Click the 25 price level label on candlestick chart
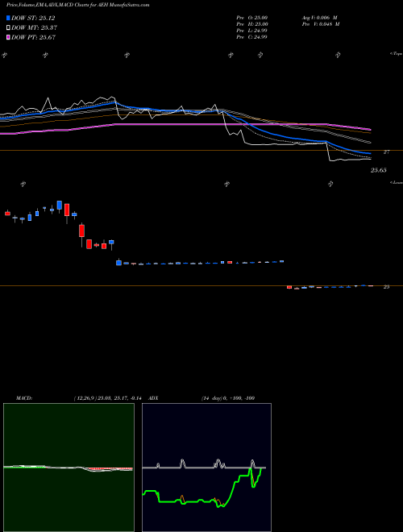The width and height of the screenshot is (403, 532). coord(386,287)
